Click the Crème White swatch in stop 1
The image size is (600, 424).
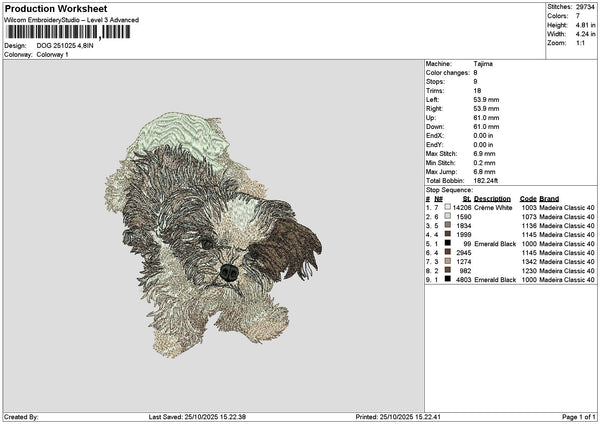447,207
